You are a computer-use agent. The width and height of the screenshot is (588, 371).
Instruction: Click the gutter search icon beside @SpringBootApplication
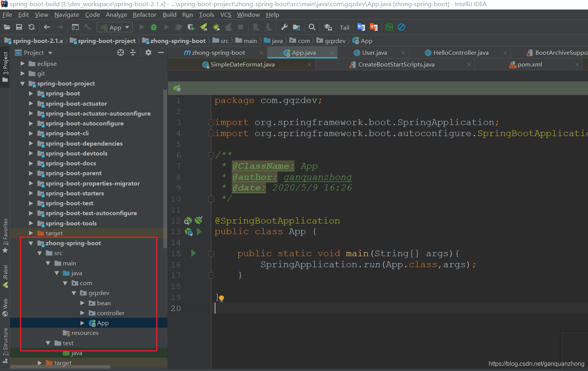click(188, 221)
